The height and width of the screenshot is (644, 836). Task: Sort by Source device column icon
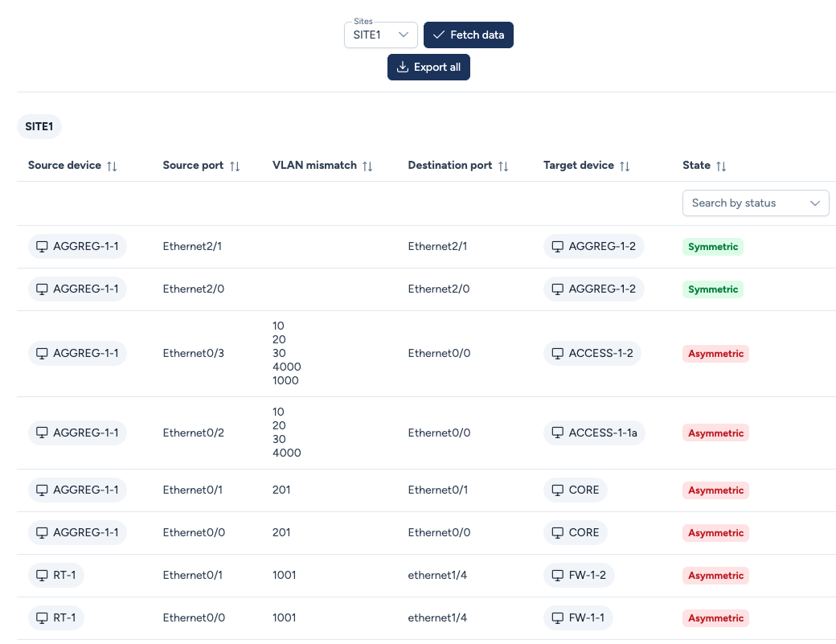click(112, 166)
